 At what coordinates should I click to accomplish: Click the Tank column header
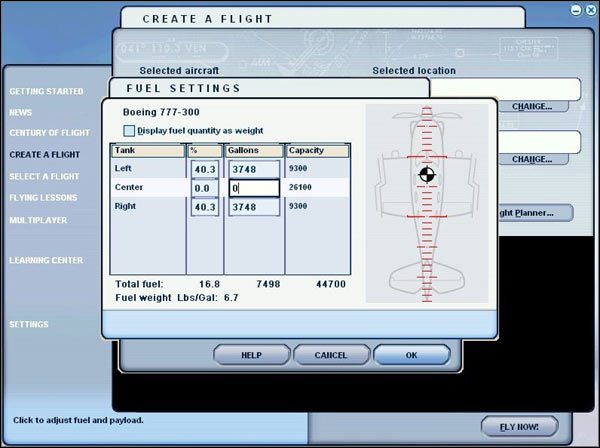coord(148,150)
